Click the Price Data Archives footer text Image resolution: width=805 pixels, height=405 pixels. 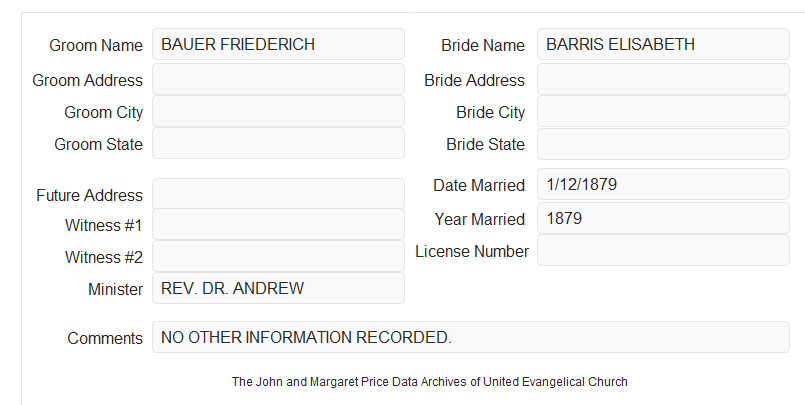pos(429,382)
